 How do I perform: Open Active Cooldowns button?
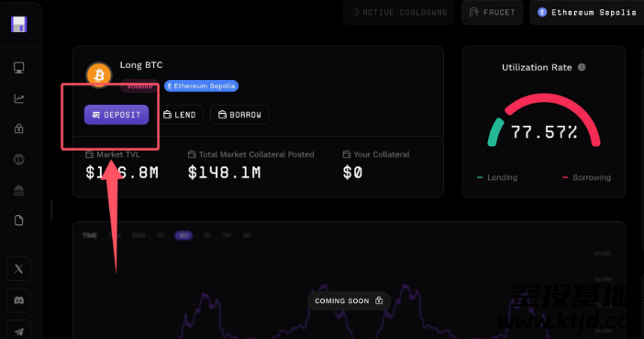click(399, 12)
